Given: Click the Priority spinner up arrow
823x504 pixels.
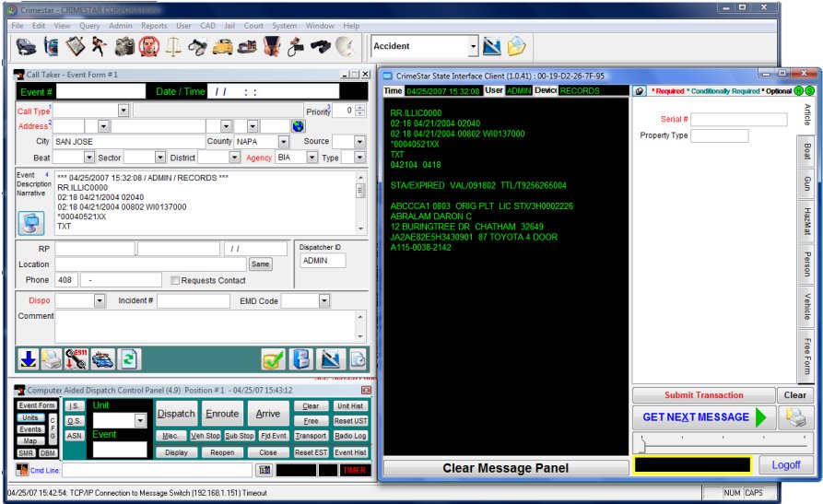Looking at the screenshot, I should pyautogui.click(x=359, y=108).
